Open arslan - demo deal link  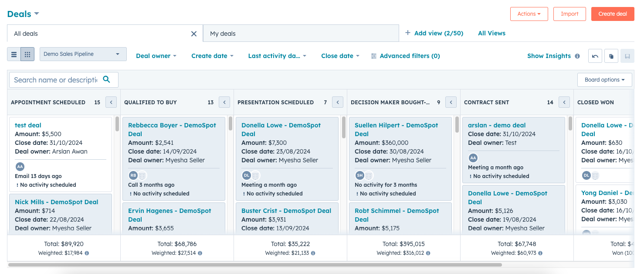click(497, 125)
